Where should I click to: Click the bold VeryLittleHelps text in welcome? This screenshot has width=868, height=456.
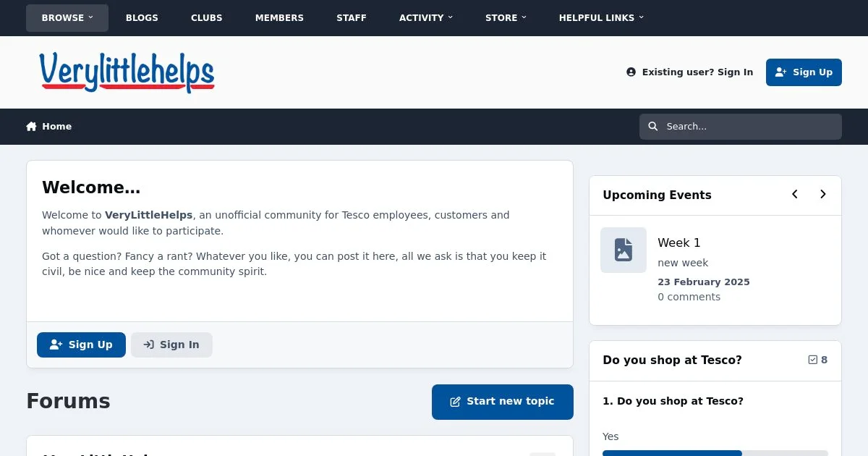(x=149, y=215)
